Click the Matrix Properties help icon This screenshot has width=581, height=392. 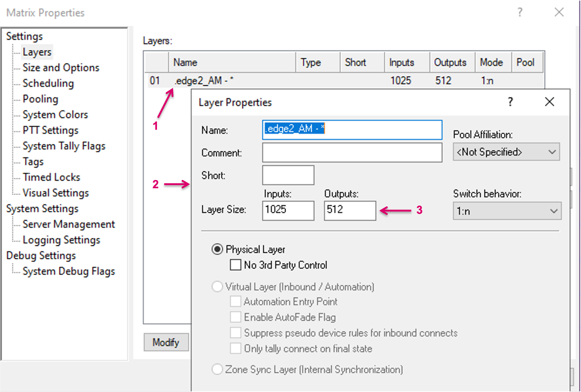[520, 12]
